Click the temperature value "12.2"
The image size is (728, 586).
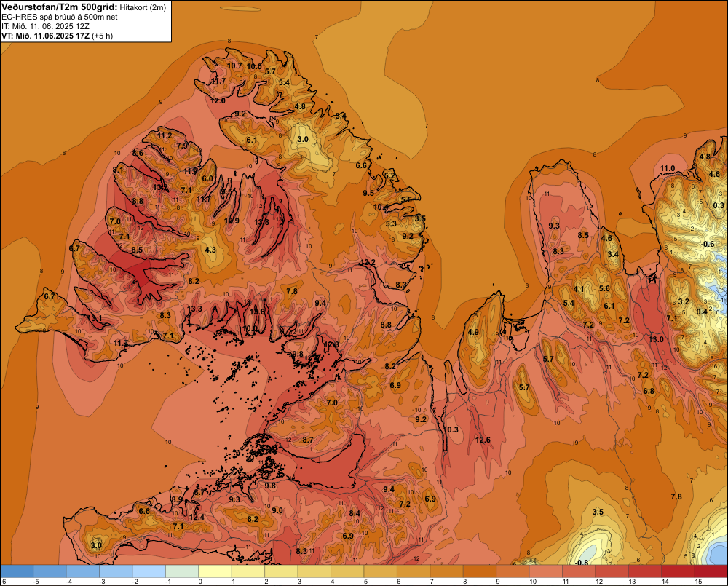point(368,263)
